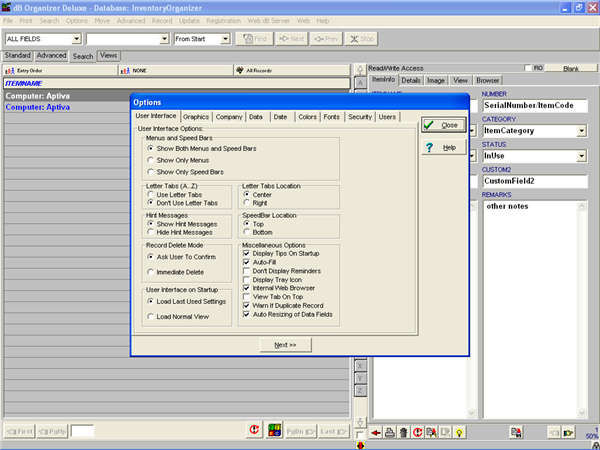600x450 pixels.
Task: Click the save record icon next to refresh
Action: [431, 433]
